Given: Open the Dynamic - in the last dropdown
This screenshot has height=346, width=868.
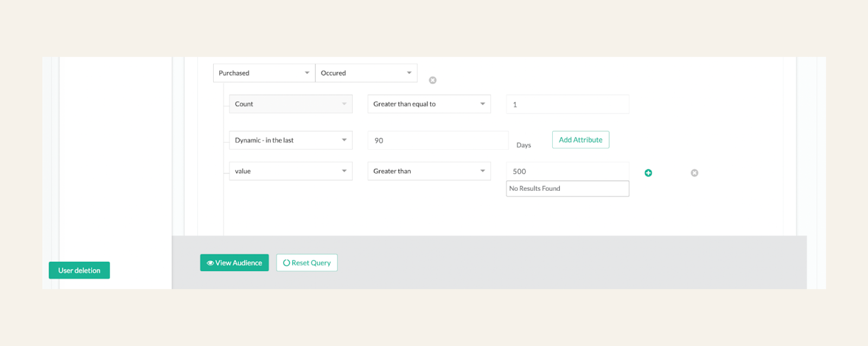Looking at the screenshot, I should coord(291,140).
